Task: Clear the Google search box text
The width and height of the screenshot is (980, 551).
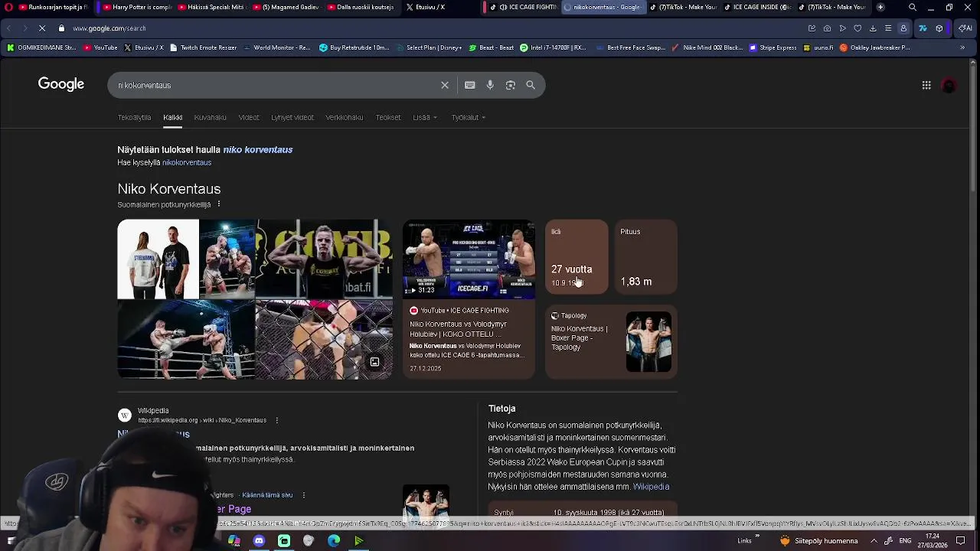Action: pyautogui.click(x=445, y=85)
